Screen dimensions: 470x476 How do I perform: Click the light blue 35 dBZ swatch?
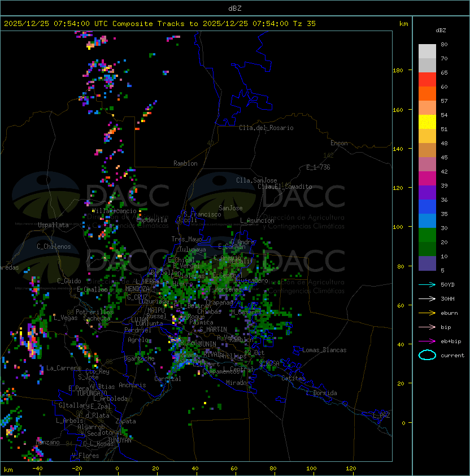tap(427, 220)
